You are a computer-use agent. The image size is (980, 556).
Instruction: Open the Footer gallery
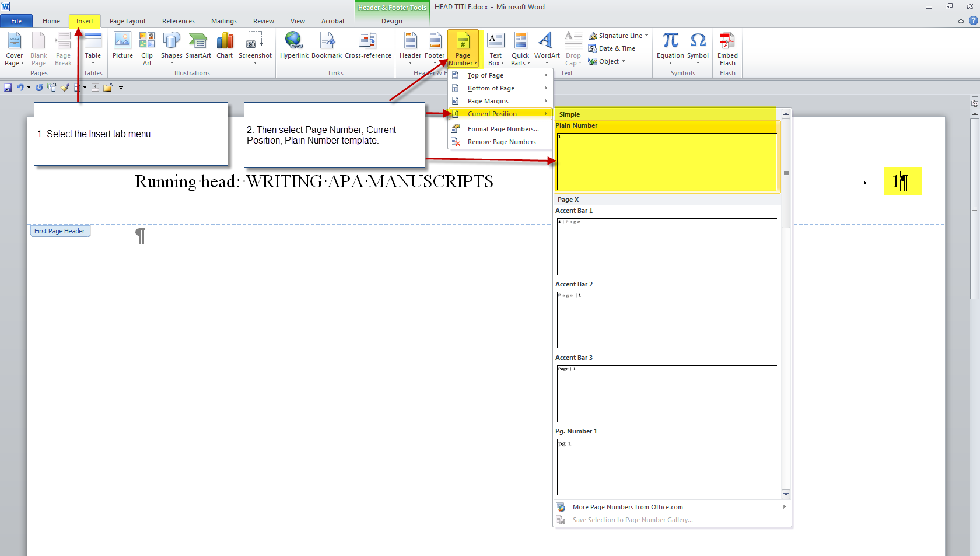click(435, 49)
